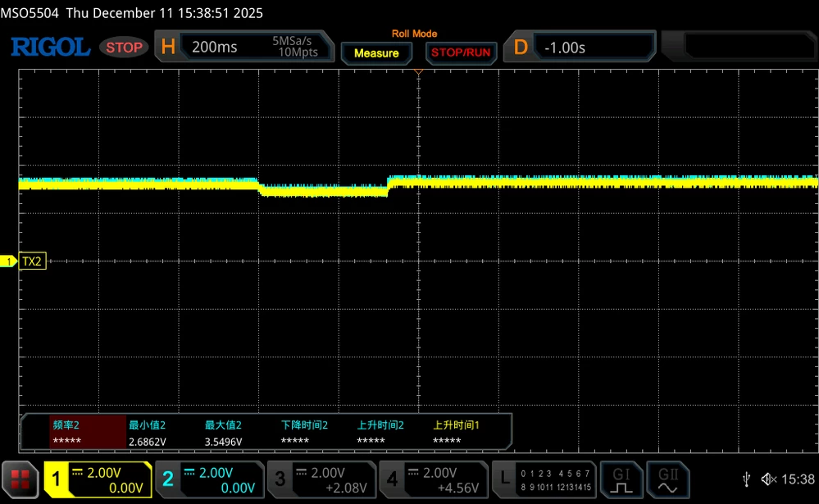Open delay D setting showing -1.00s
Viewport: 819px width, 504px height.
point(580,48)
